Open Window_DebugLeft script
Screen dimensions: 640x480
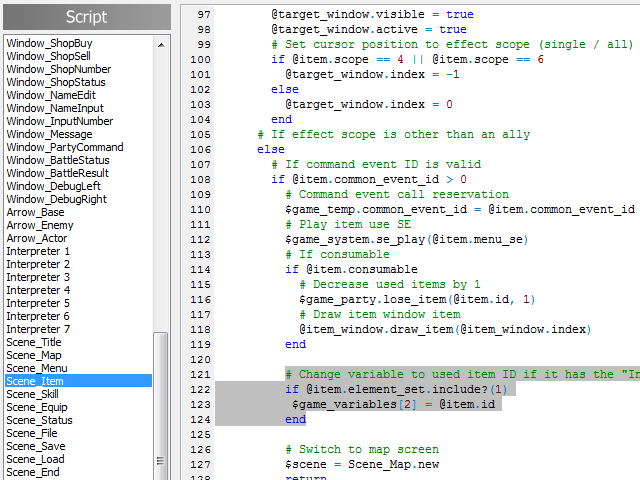[x=53, y=186]
